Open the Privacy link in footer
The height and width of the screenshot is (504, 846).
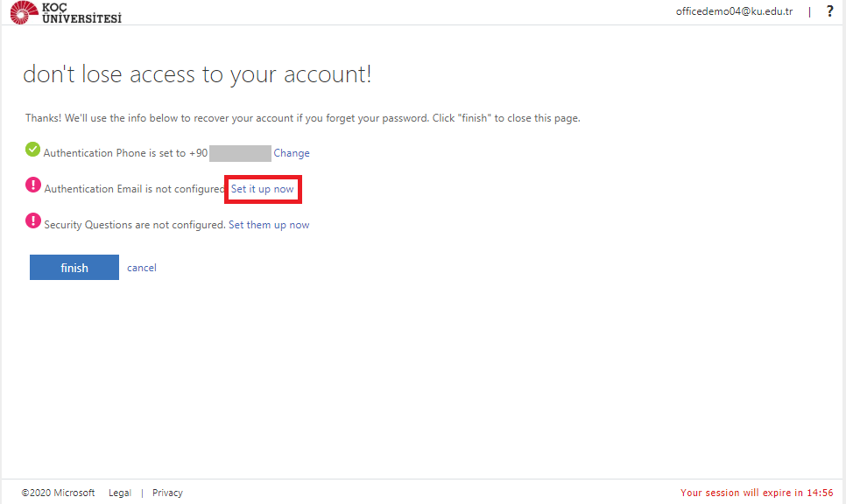[x=167, y=493]
